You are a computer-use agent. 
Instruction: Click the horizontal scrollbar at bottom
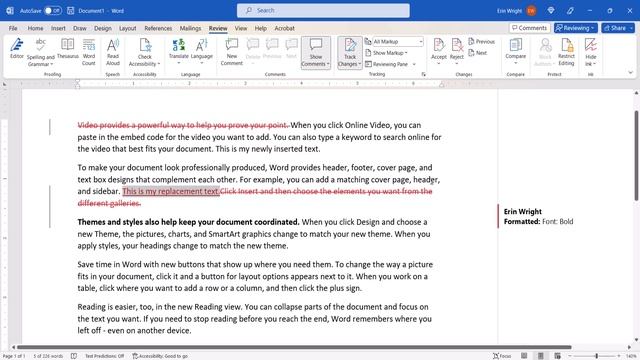(294, 347)
